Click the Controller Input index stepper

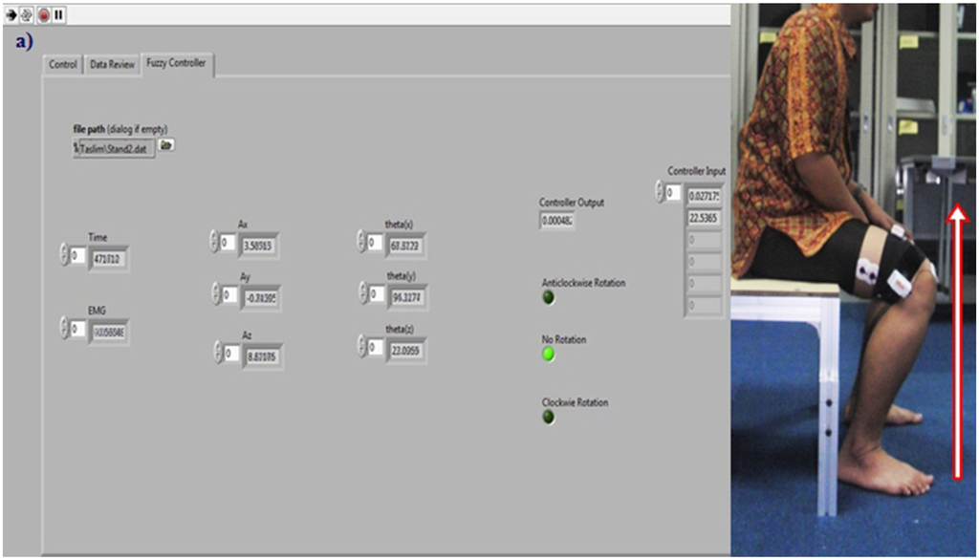660,192
